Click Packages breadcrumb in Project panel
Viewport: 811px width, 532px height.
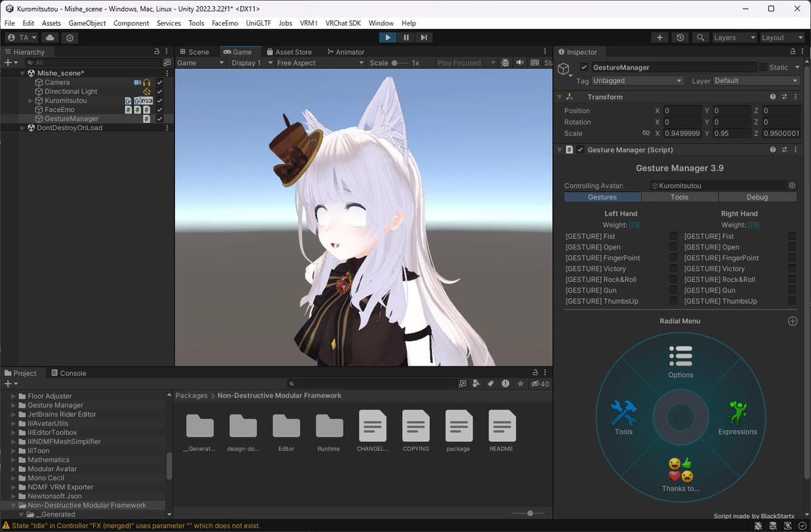click(x=191, y=395)
